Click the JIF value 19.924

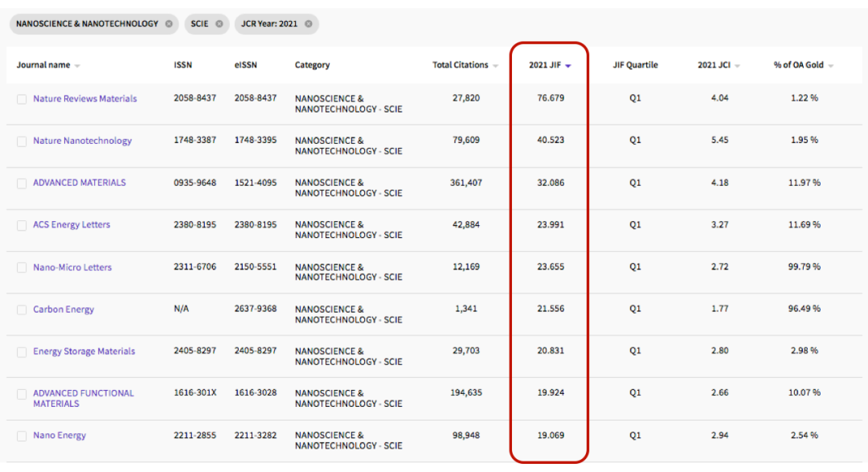pyautogui.click(x=551, y=392)
